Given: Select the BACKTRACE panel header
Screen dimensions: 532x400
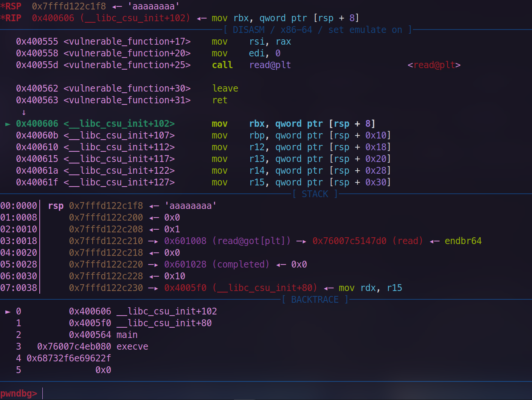Looking at the screenshot, I should click(315, 299).
